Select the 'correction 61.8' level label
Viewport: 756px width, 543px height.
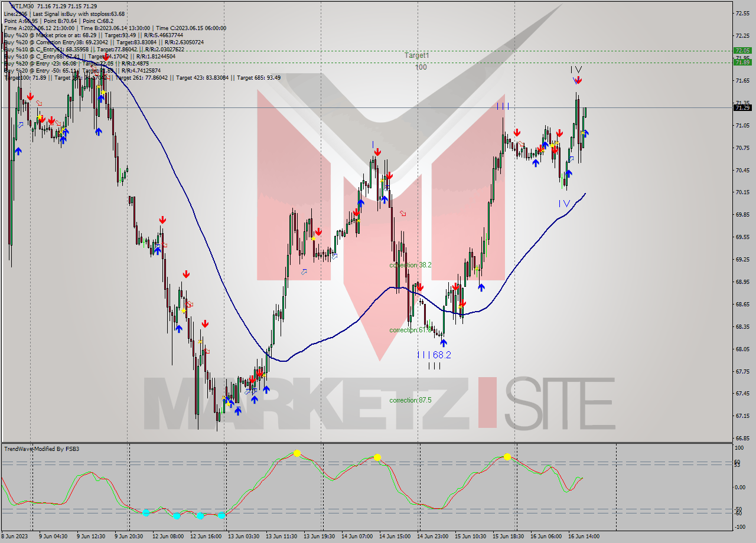pos(410,330)
